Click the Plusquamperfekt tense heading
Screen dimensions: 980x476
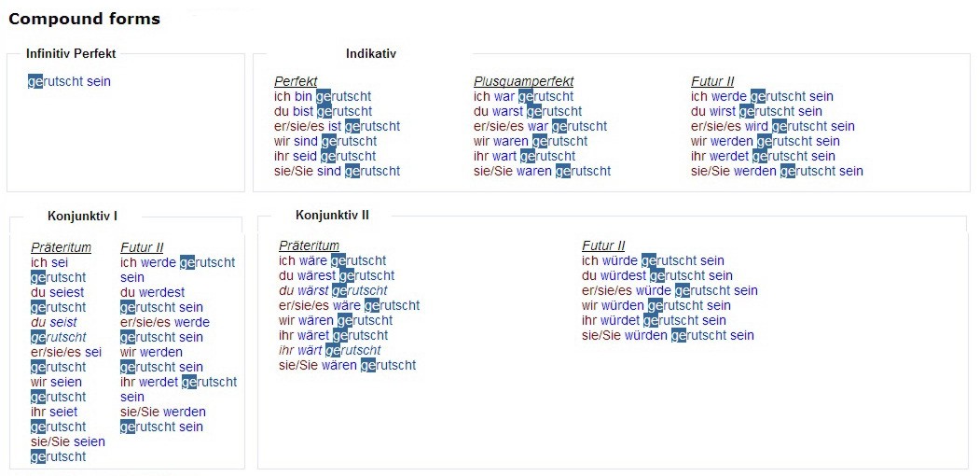[524, 81]
